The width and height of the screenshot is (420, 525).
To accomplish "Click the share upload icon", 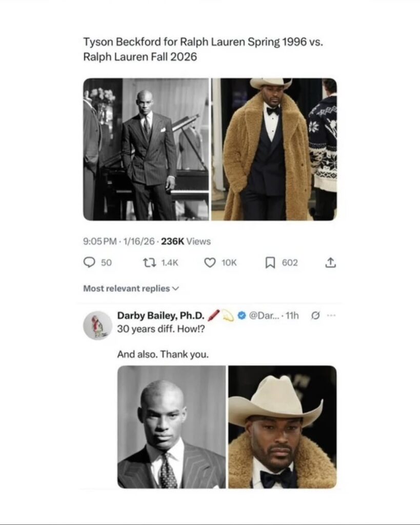I will (331, 262).
